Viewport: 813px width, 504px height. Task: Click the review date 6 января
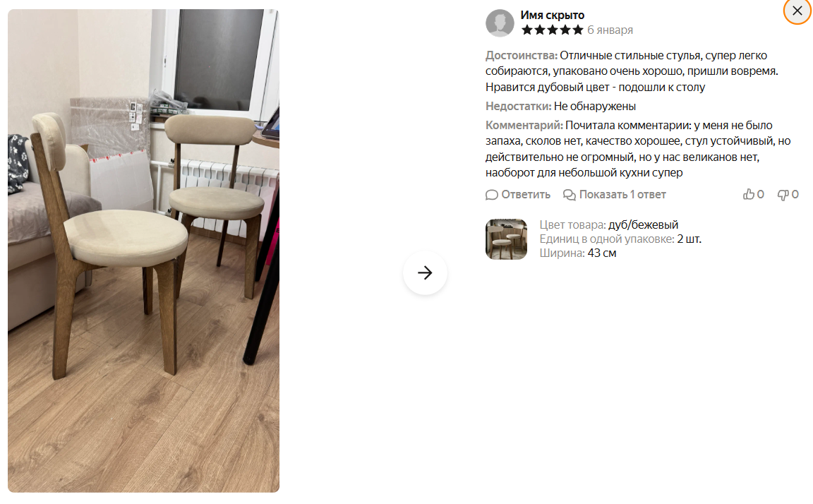610,30
